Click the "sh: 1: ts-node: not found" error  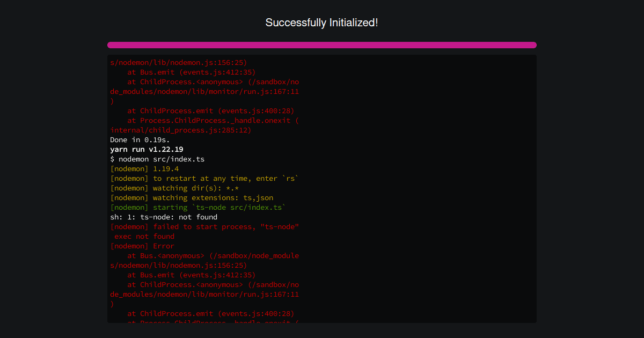[x=163, y=217]
